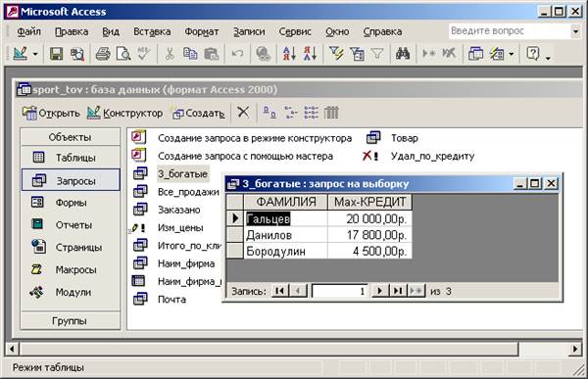This screenshot has width=588, height=379.
Task: Click the Cut scissors icon
Action: point(170,54)
